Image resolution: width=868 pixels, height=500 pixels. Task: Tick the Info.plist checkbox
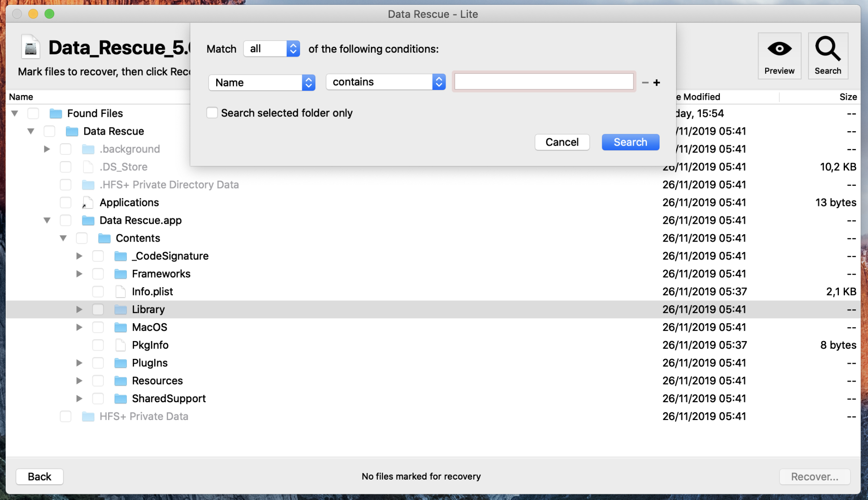[98, 291]
